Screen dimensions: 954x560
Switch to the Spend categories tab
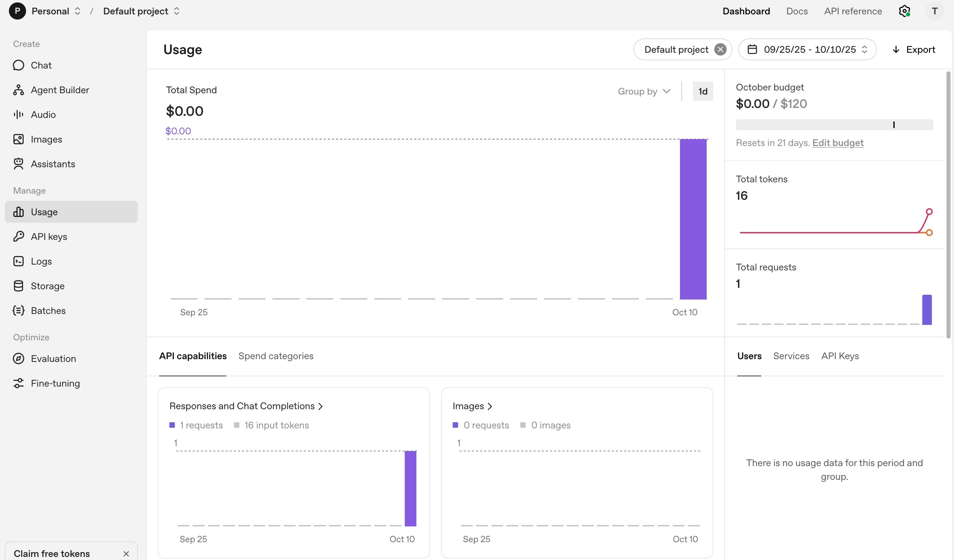[276, 356]
